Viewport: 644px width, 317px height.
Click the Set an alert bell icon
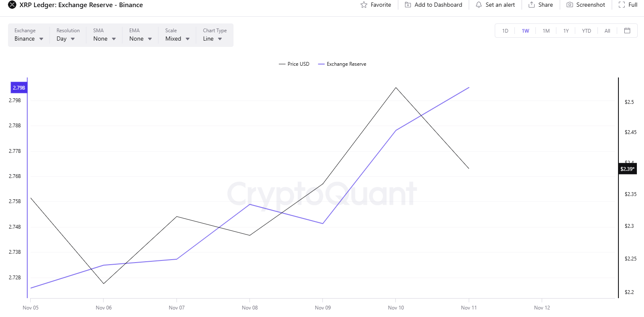click(x=478, y=5)
